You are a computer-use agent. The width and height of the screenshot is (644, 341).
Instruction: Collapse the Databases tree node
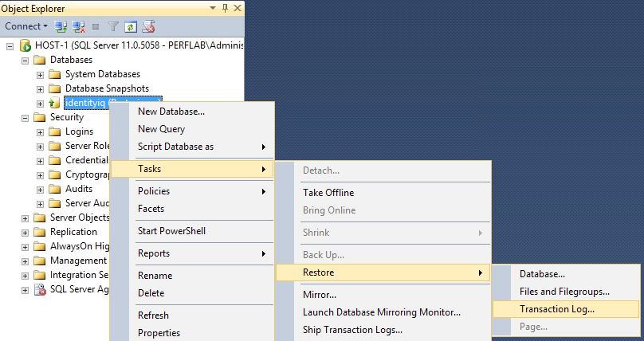tap(25, 61)
